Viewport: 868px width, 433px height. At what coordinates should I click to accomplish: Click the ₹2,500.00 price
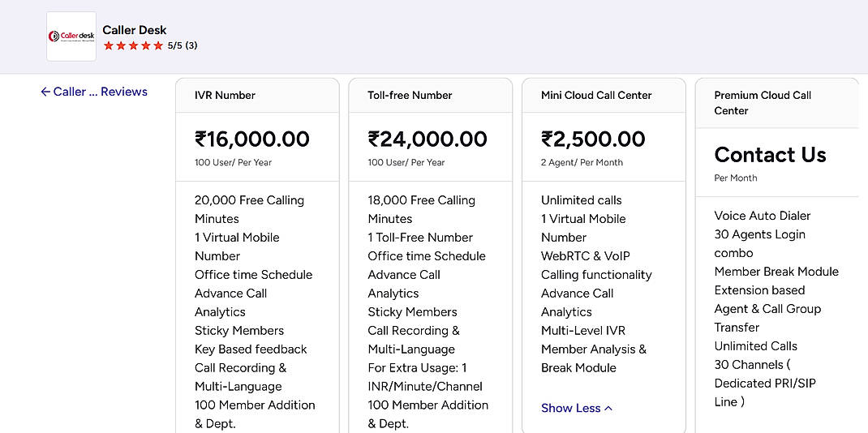(x=593, y=139)
